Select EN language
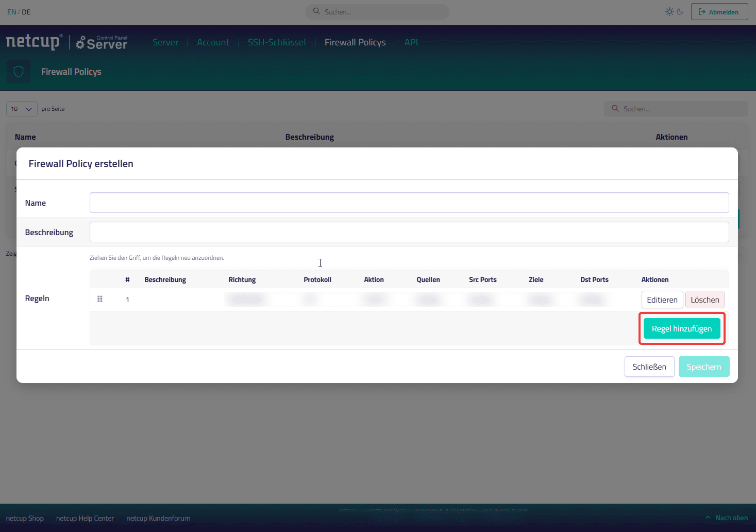Viewport: 756px width, 532px height. coord(11,12)
